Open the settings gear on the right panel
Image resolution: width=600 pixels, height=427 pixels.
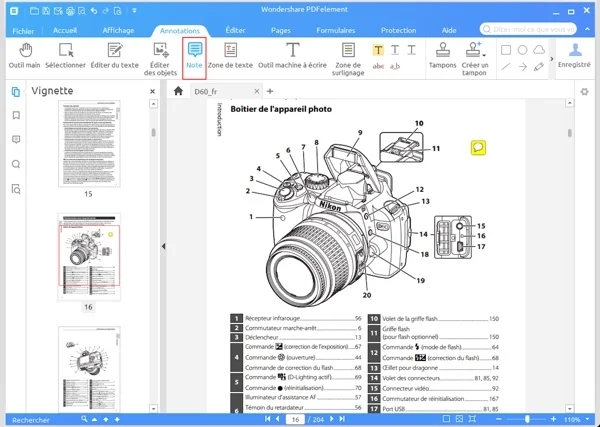click(584, 92)
